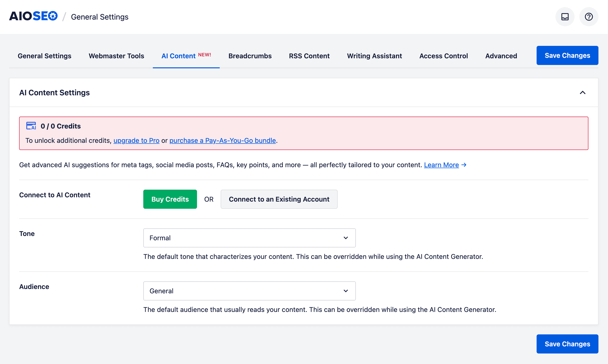Open the Learn More link
This screenshot has height=364, width=608.
point(441,165)
